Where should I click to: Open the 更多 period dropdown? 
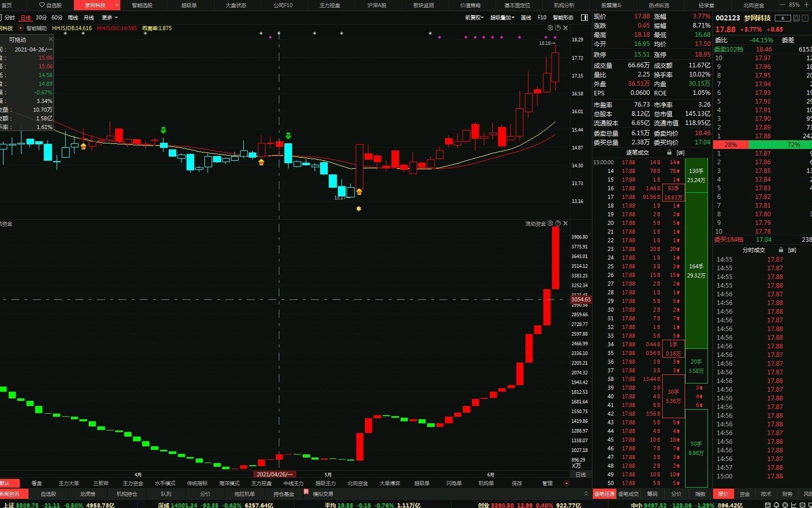(110, 18)
